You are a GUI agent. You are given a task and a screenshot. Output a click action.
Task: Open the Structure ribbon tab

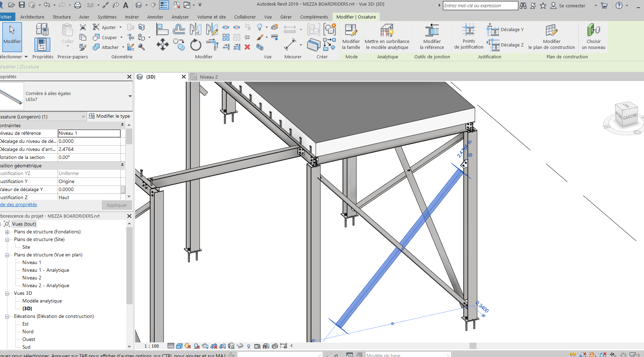pos(61,17)
